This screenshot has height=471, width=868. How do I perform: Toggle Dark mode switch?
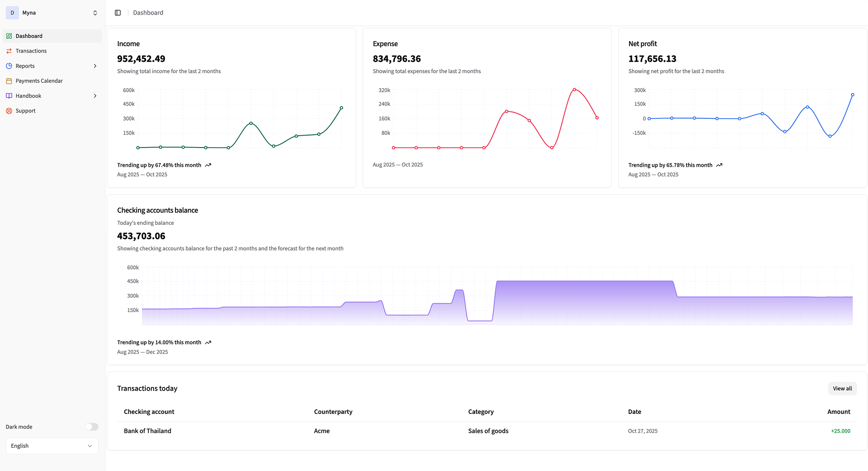coord(91,427)
